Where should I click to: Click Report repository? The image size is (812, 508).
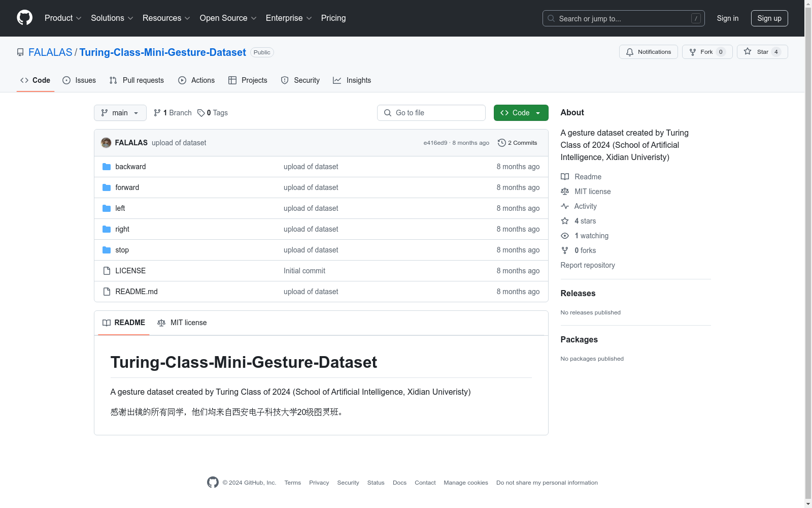[x=588, y=265]
